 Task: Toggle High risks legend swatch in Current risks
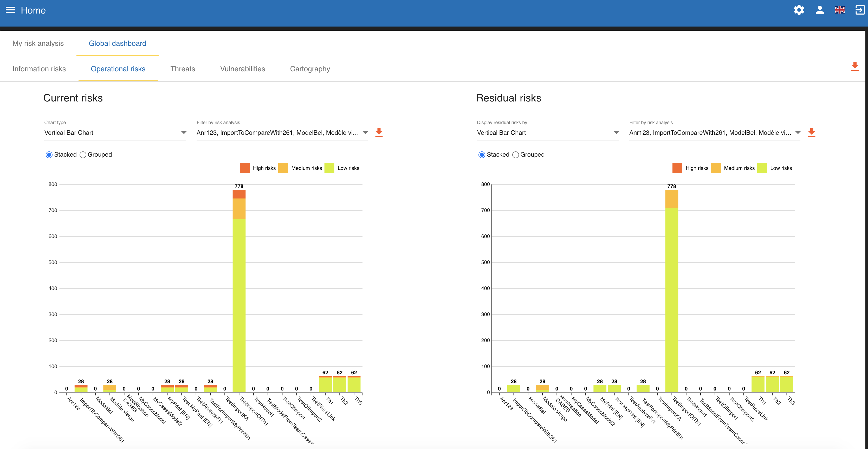[x=245, y=168]
